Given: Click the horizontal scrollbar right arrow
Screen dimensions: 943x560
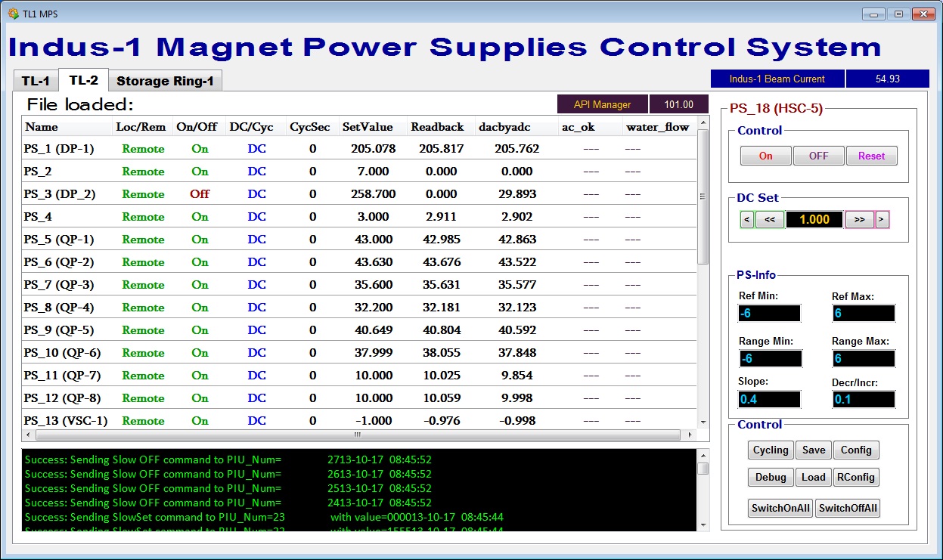Looking at the screenshot, I should [688, 435].
